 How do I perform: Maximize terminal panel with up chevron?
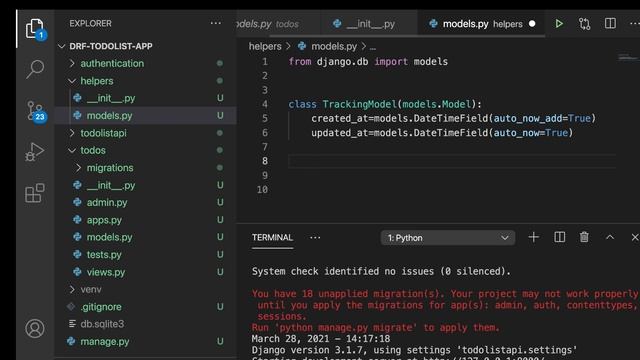610,237
